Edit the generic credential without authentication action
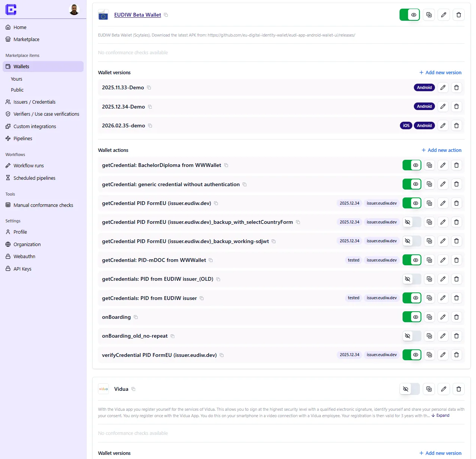Viewport: 476px width, 459px height. [443, 184]
